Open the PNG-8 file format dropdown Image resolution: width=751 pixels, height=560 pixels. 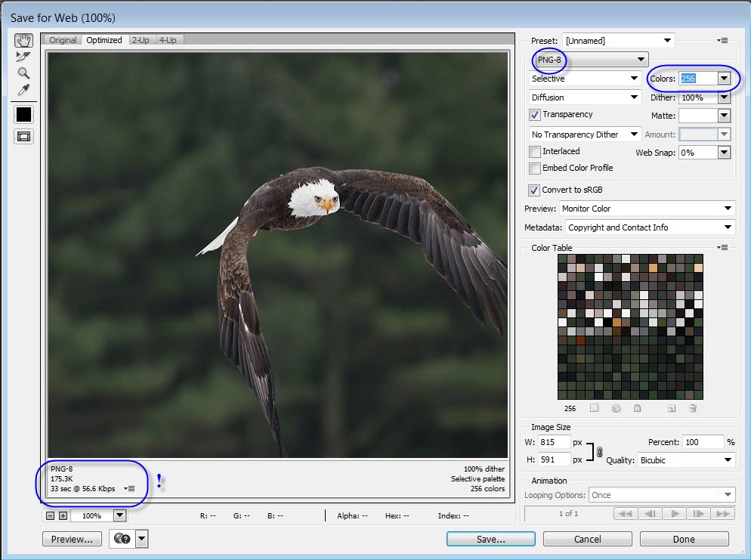[590, 60]
